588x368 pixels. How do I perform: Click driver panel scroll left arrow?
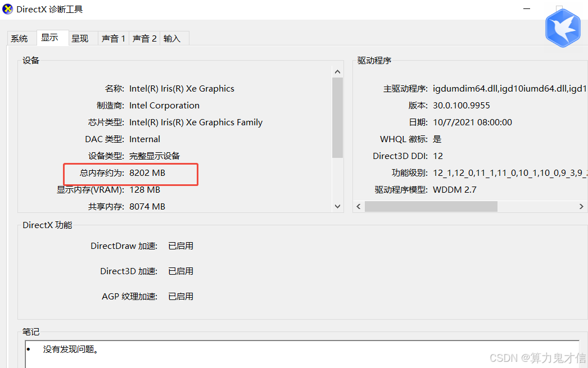click(x=359, y=207)
